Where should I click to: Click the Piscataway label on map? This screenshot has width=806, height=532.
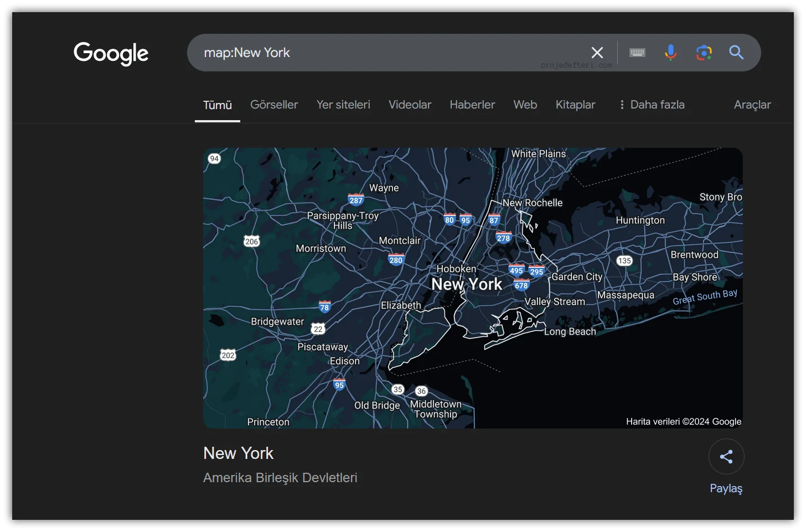pos(323,347)
